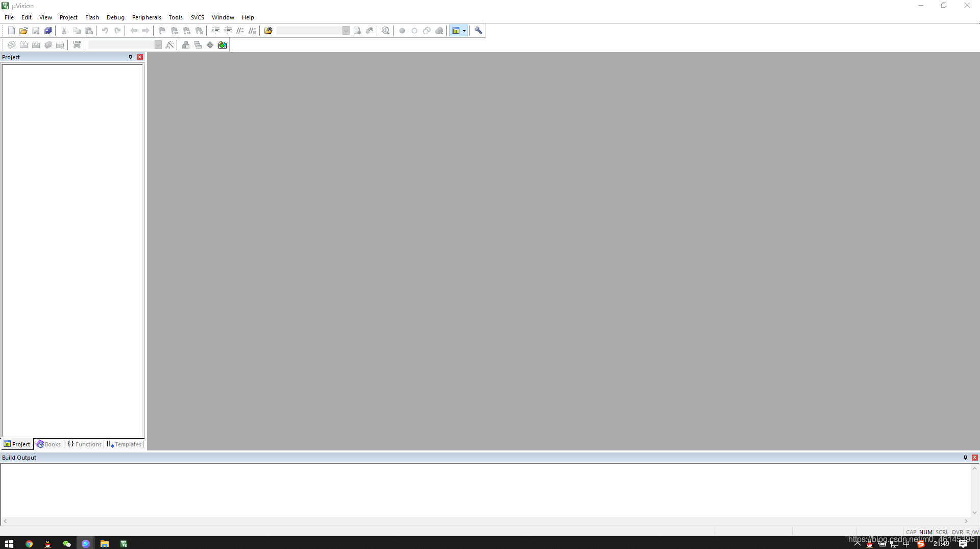Image resolution: width=980 pixels, height=549 pixels.
Task: Open Manage Multi-Project Workspace icon
Action: 198,45
